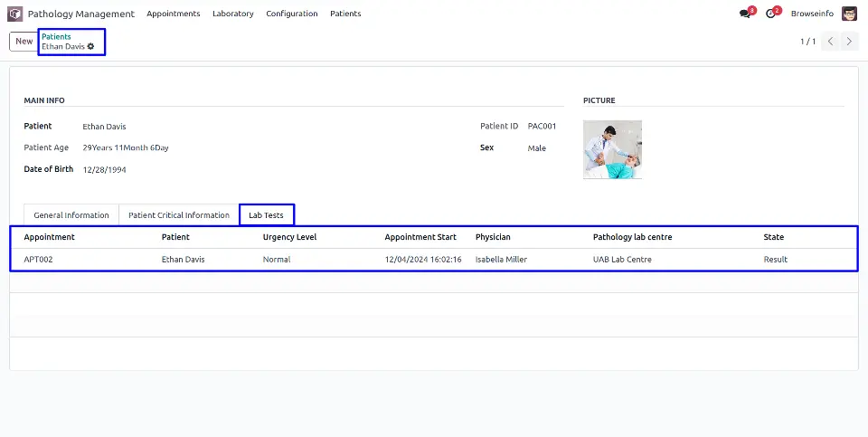Click the Urgency Level column header
This screenshot has height=437, width=868.
[x=290, y=237]
